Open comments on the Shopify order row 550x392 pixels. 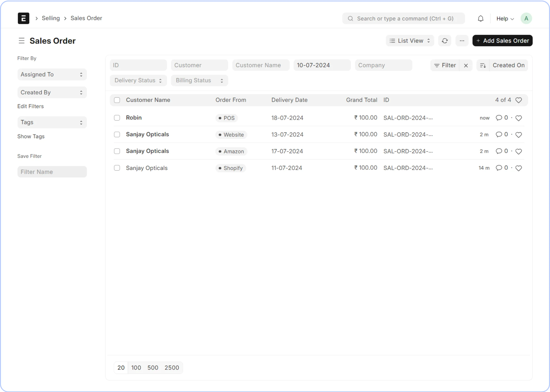[499, 168]
